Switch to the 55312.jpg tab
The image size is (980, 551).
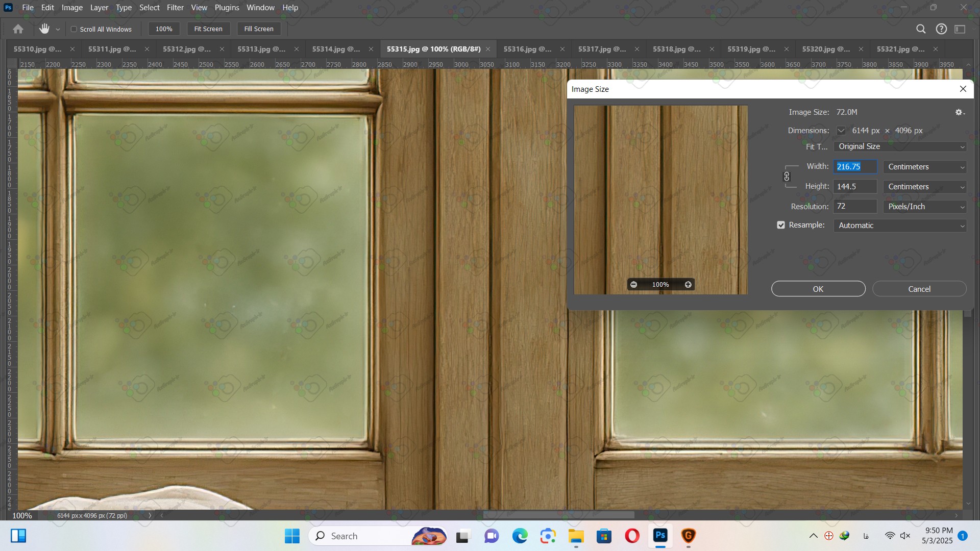[x=186, y=49]
